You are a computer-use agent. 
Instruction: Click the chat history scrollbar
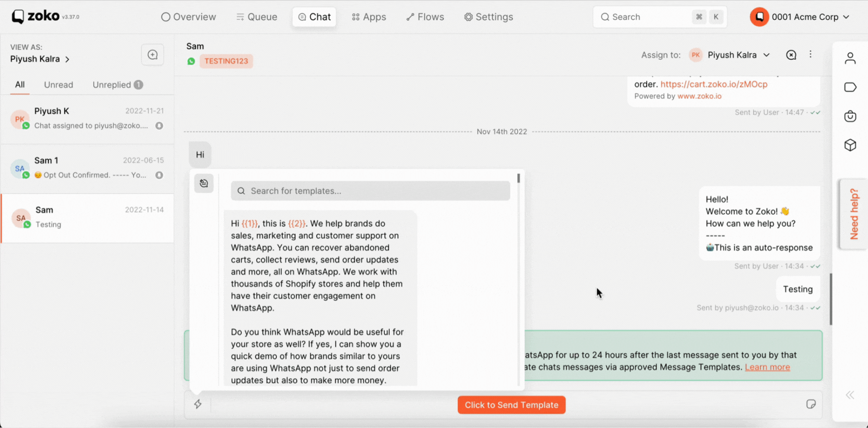pos(831,299)
